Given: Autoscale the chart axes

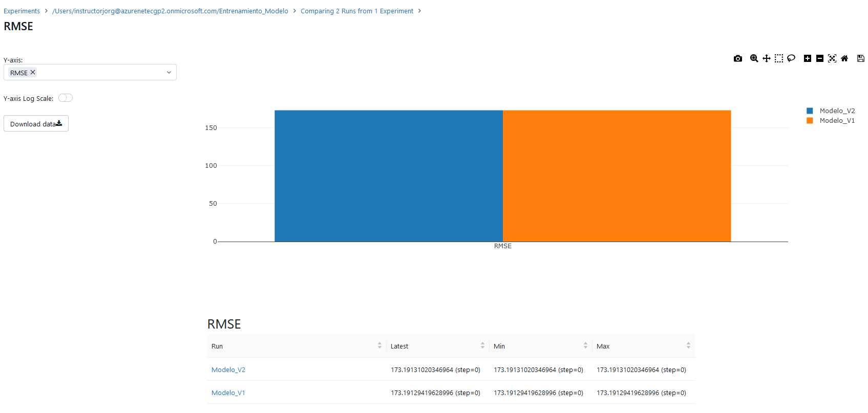Looking at the screenshot, I should click(x=832, y=58).
